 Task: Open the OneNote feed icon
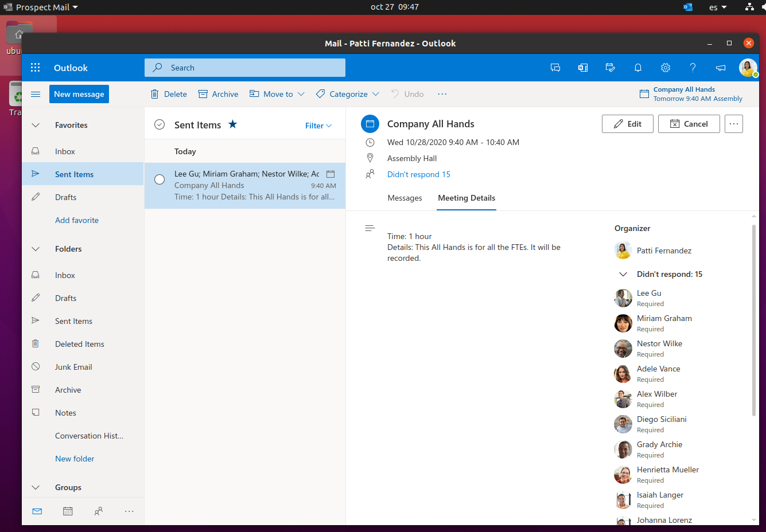click(x=582, y=67)
